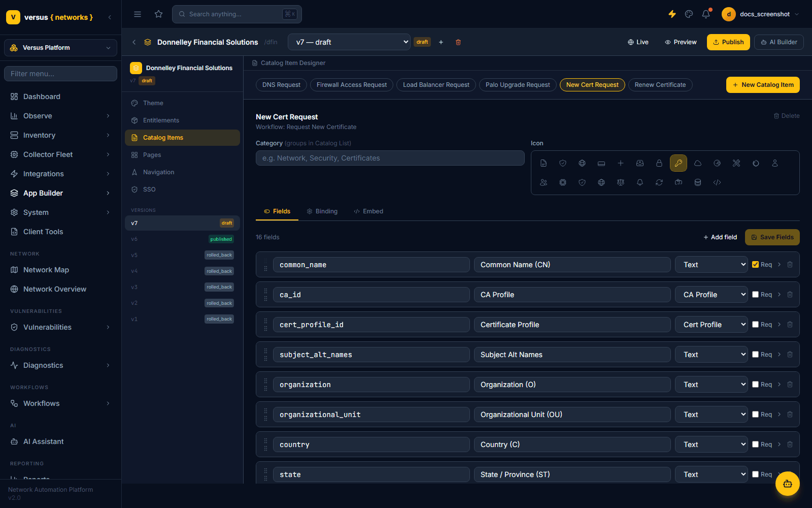Choose the refresh arrows icon
Viewport: 812px width, 508px height.
tap(659, 182)
